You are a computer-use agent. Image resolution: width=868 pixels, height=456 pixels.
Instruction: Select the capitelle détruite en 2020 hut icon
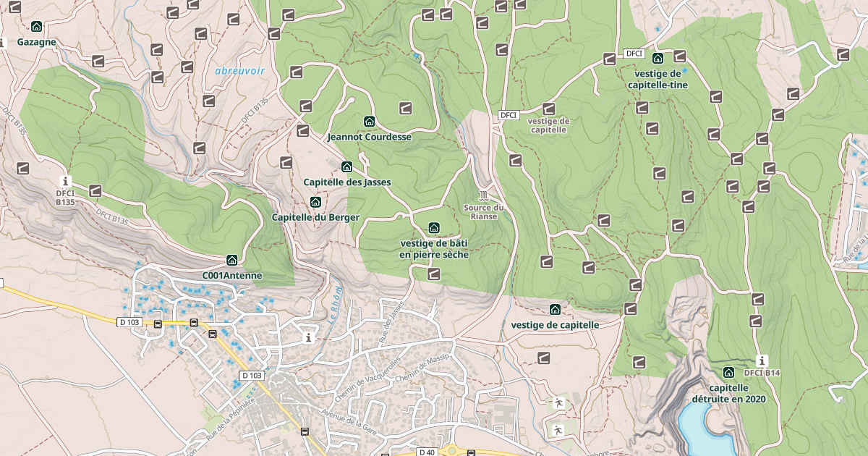tap(728, 372)
